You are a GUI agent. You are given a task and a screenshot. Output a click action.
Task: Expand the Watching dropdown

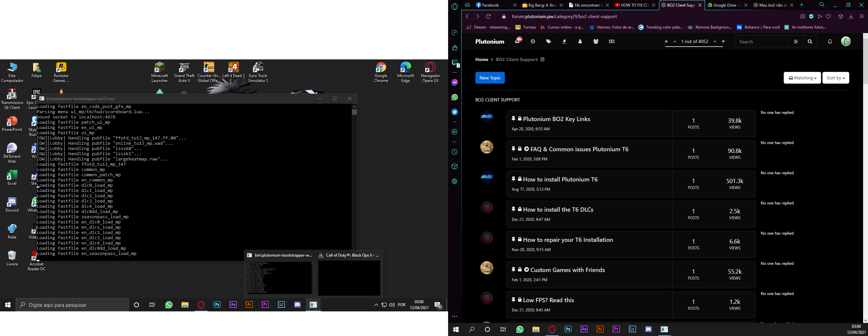tap(802, 78)
